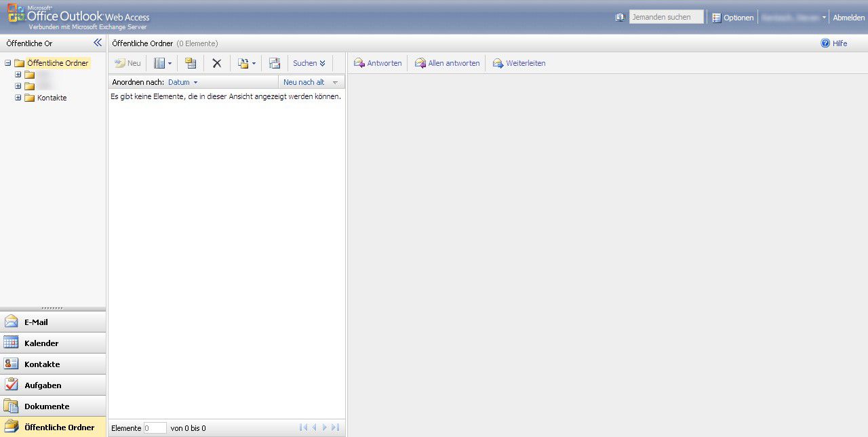Image resolution: width=868 pixels, height=437 pixels.
Task: Click Abmelden to sign out
Action: pyautogui.click(x=848, y=18)
